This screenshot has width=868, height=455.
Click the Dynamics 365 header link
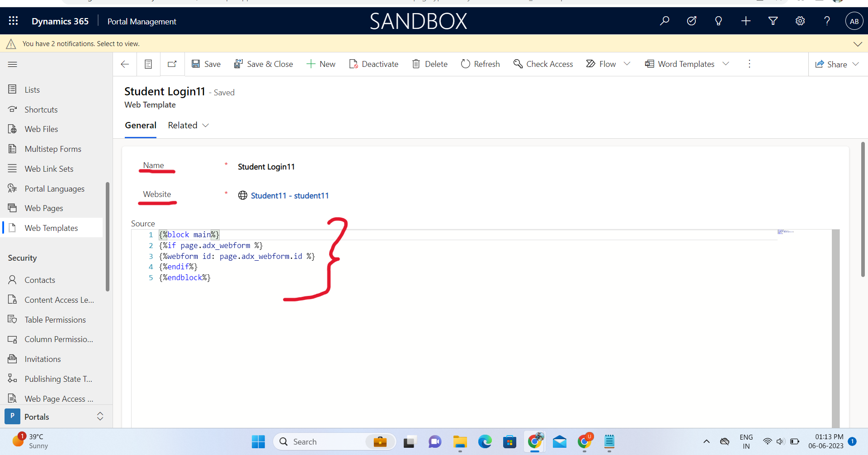click(60, 21)
